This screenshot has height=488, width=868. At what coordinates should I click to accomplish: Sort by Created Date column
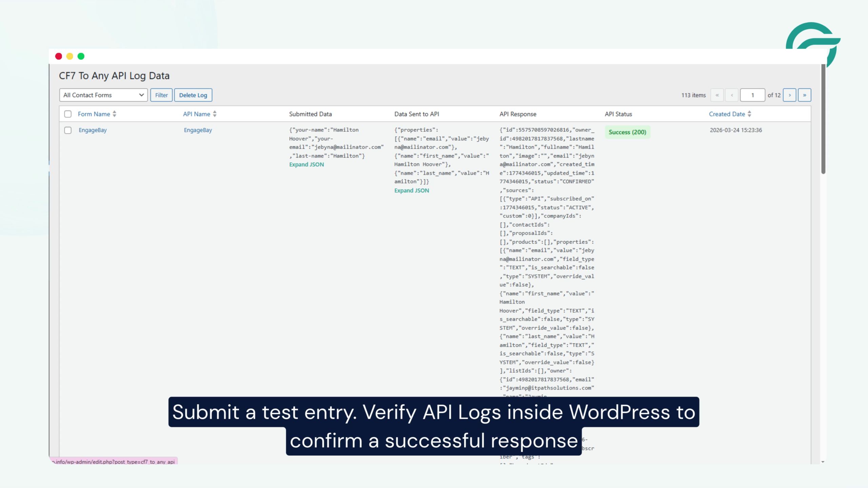point(727,114)
